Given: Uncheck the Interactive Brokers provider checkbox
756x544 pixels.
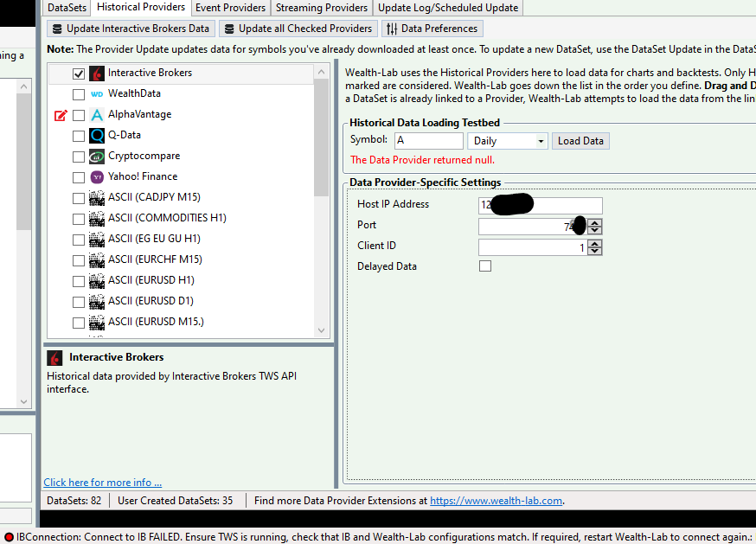Looking at the screenshot, I should tap(79, 74).
